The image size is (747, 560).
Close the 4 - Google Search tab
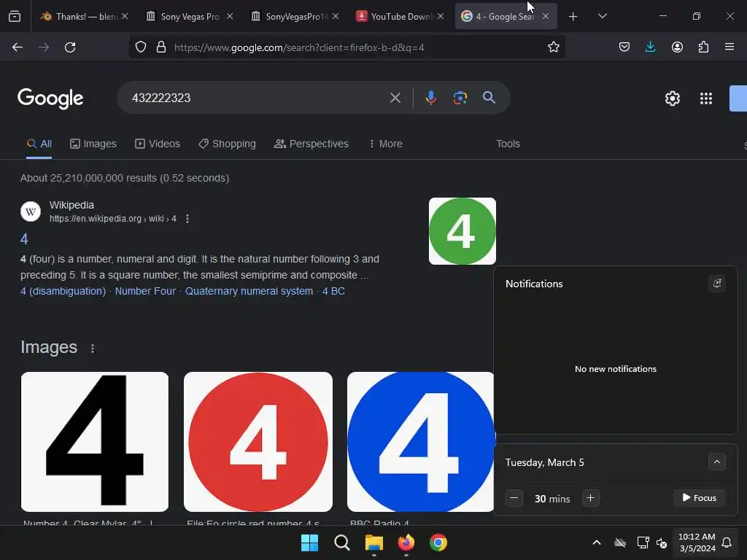pos(546,16)
